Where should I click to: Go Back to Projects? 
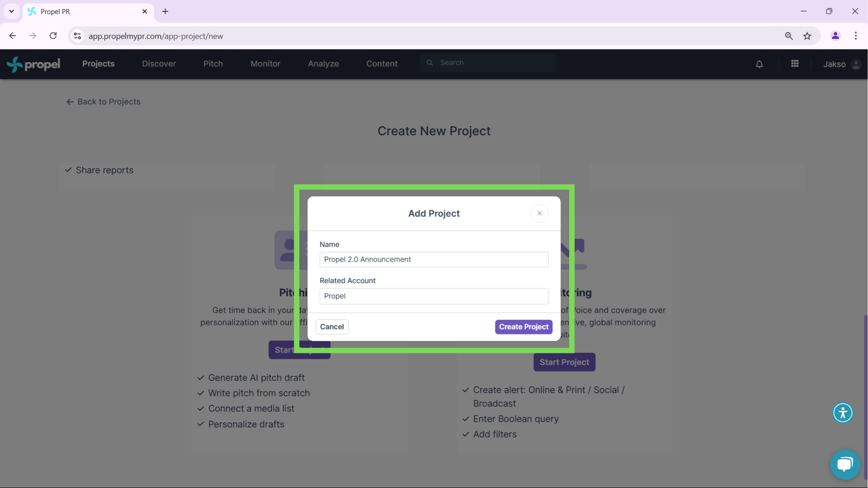[x=104, y=102]
